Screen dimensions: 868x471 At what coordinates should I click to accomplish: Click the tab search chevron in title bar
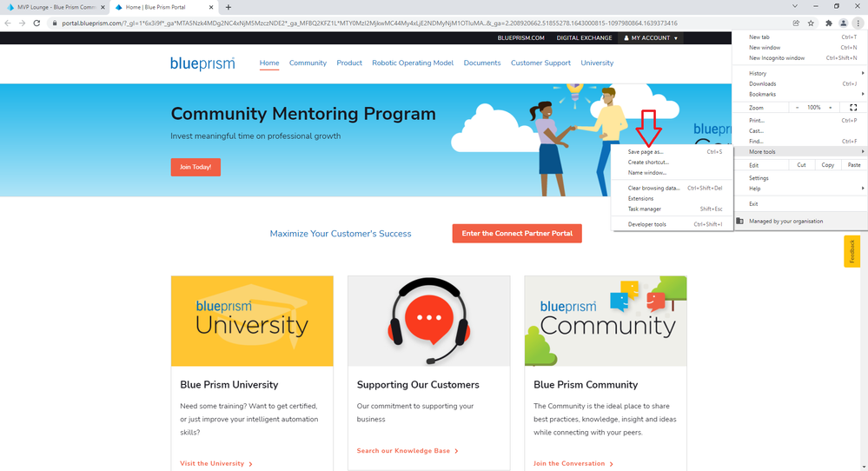795,6
